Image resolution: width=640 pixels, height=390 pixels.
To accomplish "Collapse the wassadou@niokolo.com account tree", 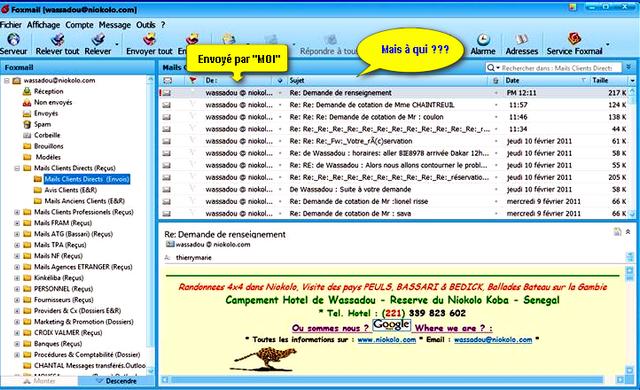I will click(7, 81).
